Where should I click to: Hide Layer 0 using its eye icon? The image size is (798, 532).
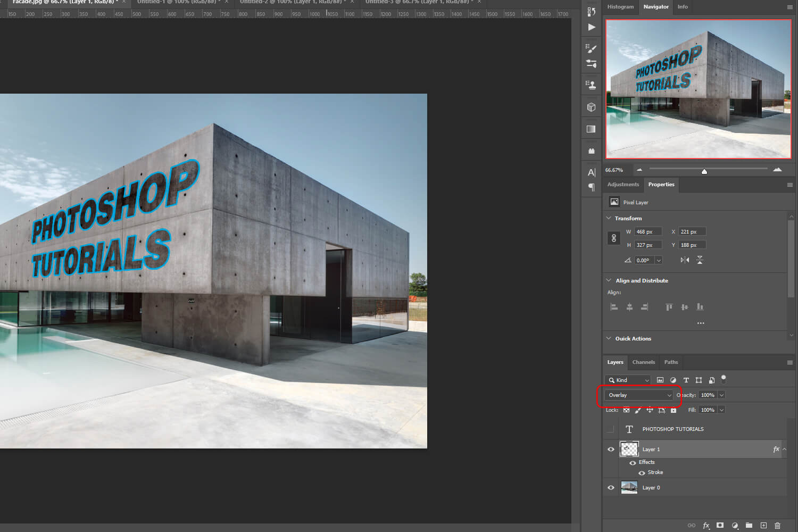[x=611, y=487]
